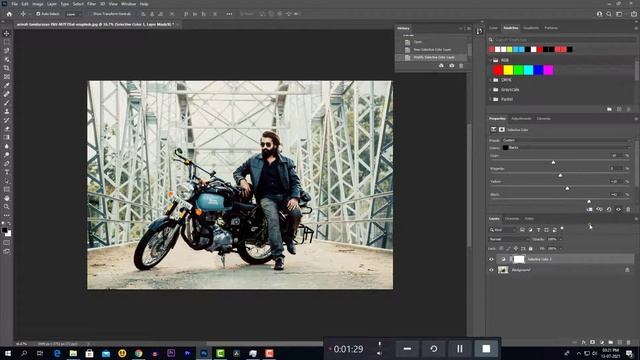Delete adjustment layer from Properties panel
The height and width of the screenshot is (360, 640).
(628, 209)
